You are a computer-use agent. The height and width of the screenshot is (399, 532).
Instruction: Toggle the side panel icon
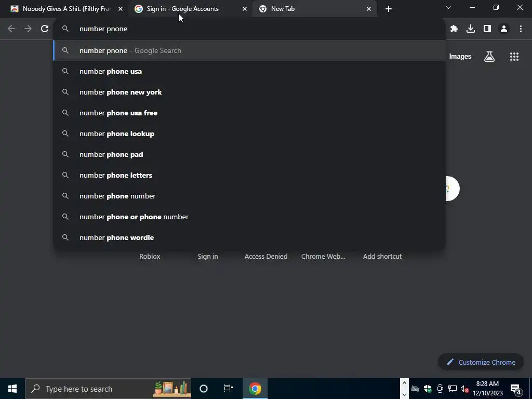[x=487, y=29]
